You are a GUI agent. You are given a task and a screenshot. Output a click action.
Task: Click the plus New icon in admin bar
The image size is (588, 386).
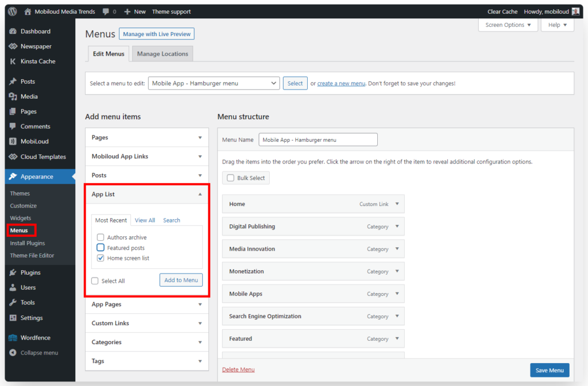(x=127, y=11)
